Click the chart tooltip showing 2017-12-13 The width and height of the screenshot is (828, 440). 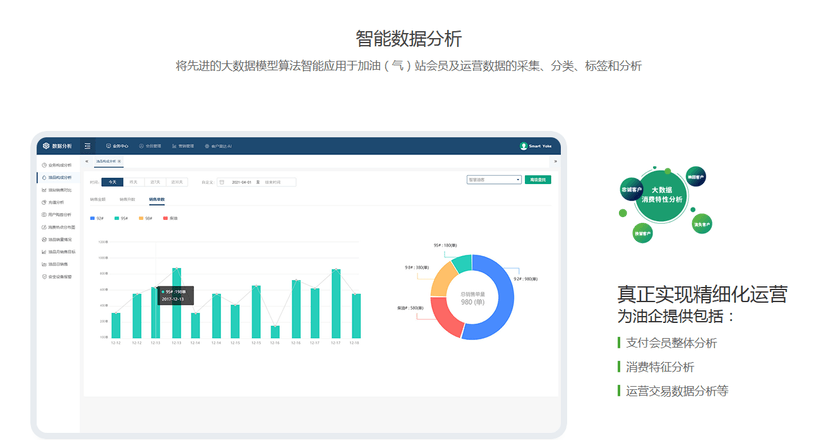pos(175,295)
